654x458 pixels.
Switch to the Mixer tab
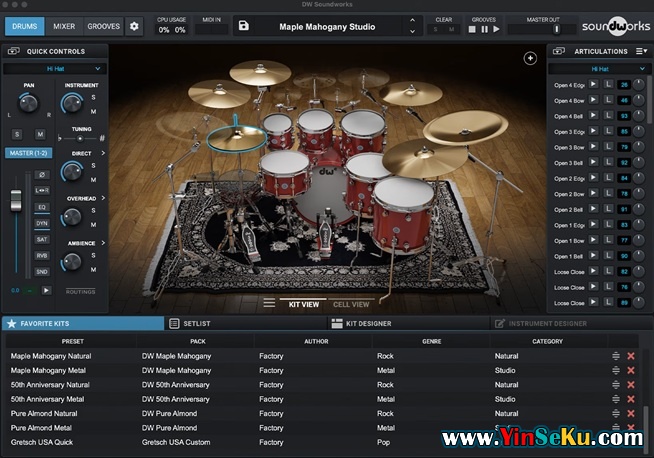[64, 26]
